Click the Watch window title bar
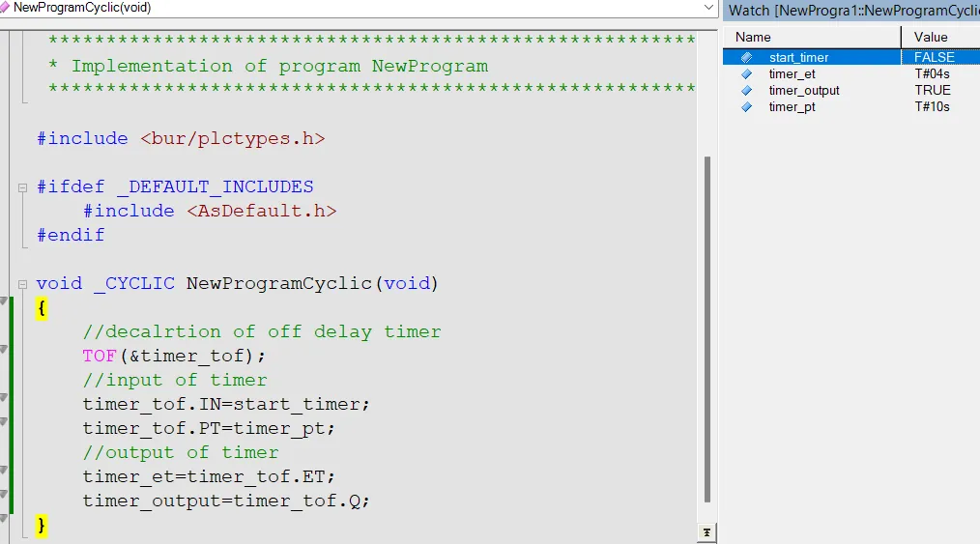980x544 pixels. click(851, 11)
